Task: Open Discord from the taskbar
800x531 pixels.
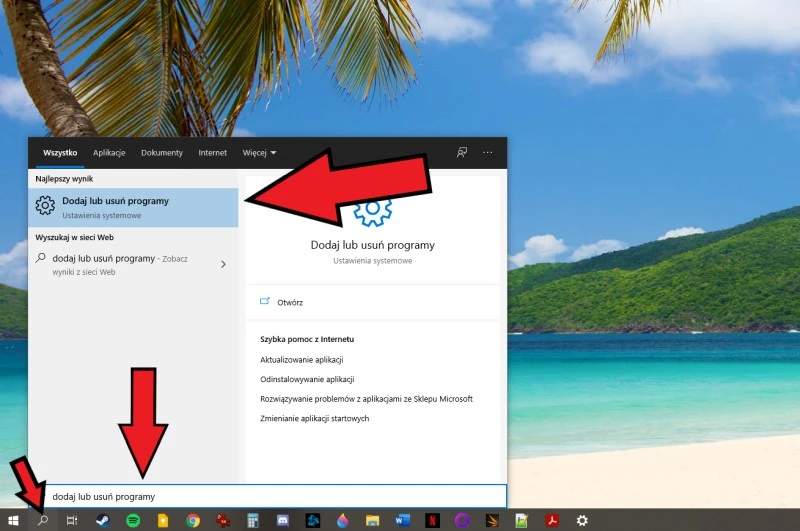Action: tap(283, 520)
